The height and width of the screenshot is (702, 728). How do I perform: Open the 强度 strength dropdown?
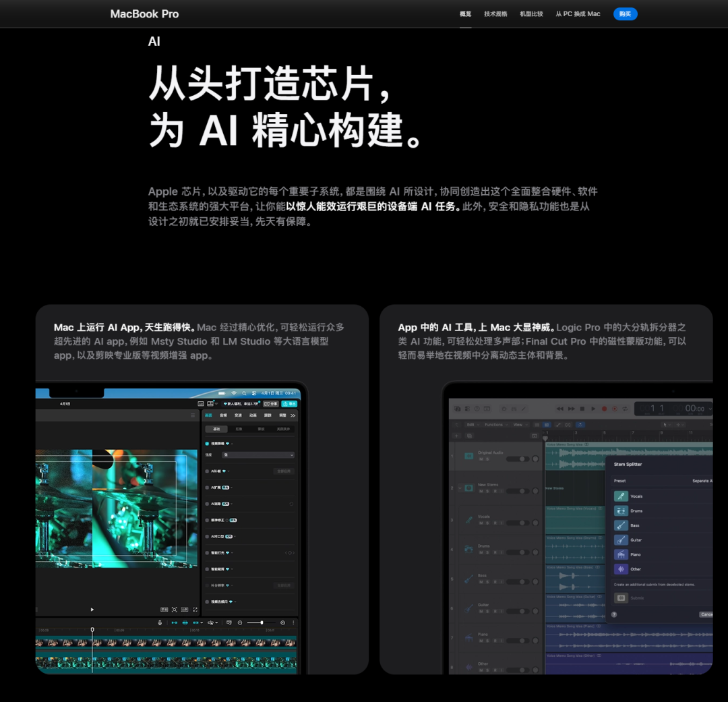click(x=258, y=455)
